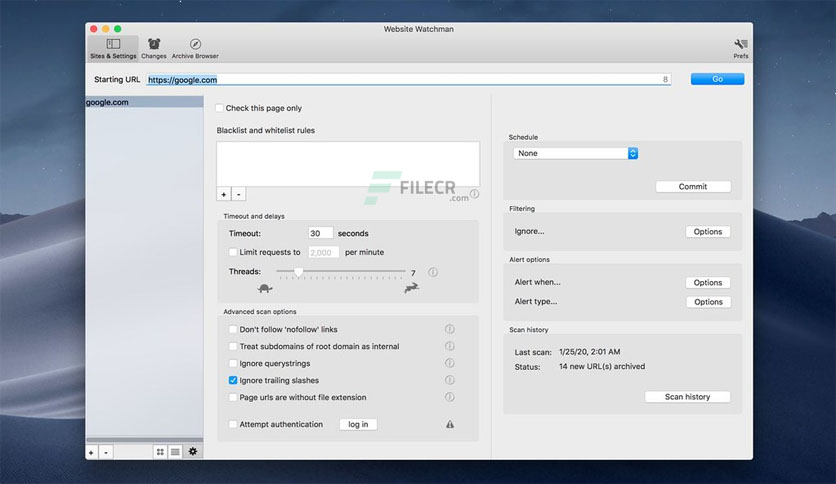Switch sidebar to grid view
Viewport: 836px width, 484px height.
point(160,452)
